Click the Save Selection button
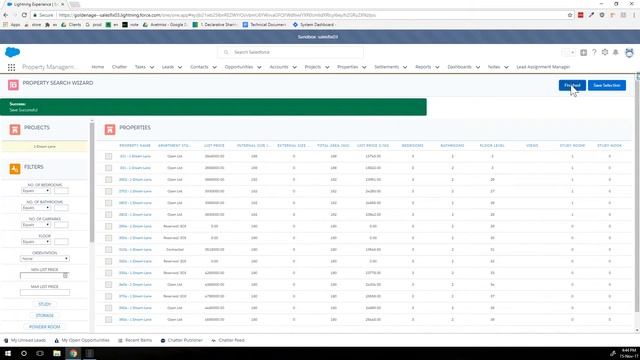This screenshot has height=360, width=640. [607, 85]
